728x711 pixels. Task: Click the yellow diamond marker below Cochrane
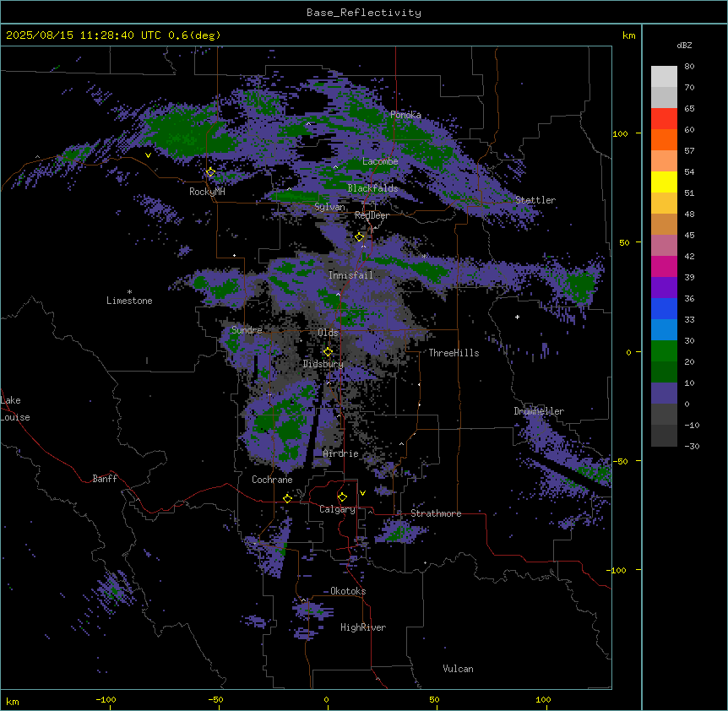tap(287, 498)
